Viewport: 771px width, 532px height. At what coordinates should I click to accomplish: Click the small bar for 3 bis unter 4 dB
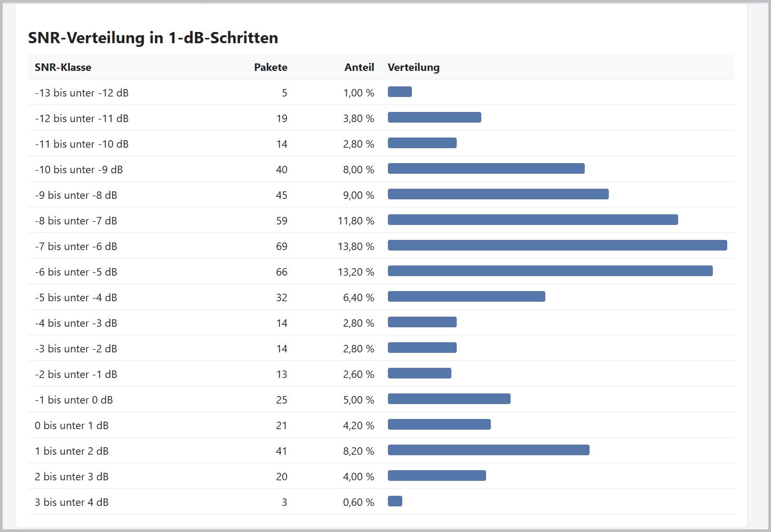[x=395, y=501]
